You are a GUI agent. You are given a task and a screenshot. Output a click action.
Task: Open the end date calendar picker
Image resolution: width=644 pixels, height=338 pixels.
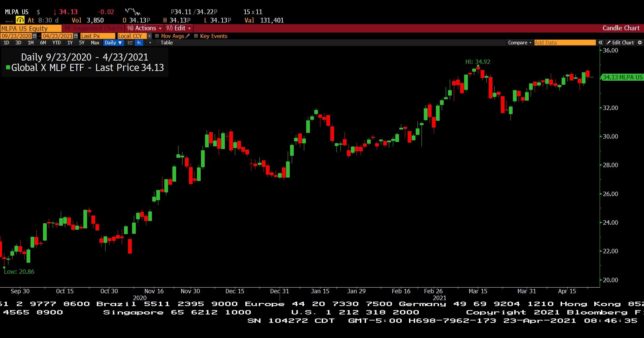coord(76,36)
